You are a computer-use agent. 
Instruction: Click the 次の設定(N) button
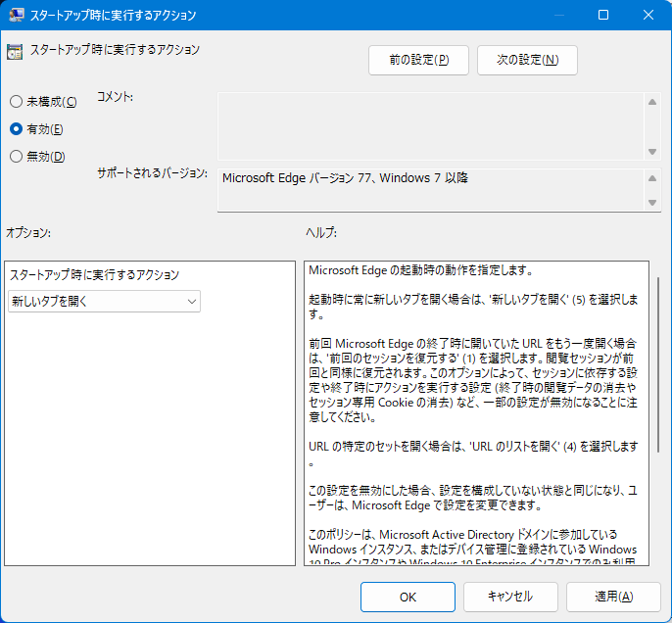tap(527, 60)
